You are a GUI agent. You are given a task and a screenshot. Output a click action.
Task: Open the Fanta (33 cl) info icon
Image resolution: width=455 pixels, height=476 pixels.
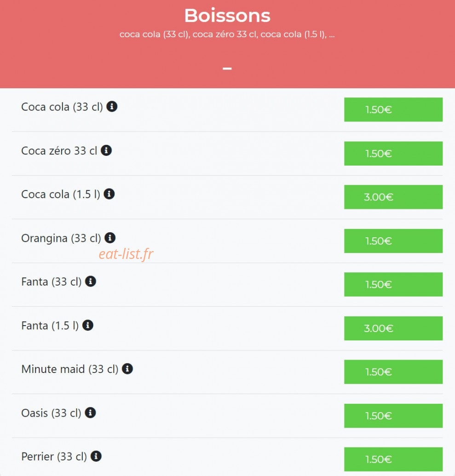pos(91,281)
